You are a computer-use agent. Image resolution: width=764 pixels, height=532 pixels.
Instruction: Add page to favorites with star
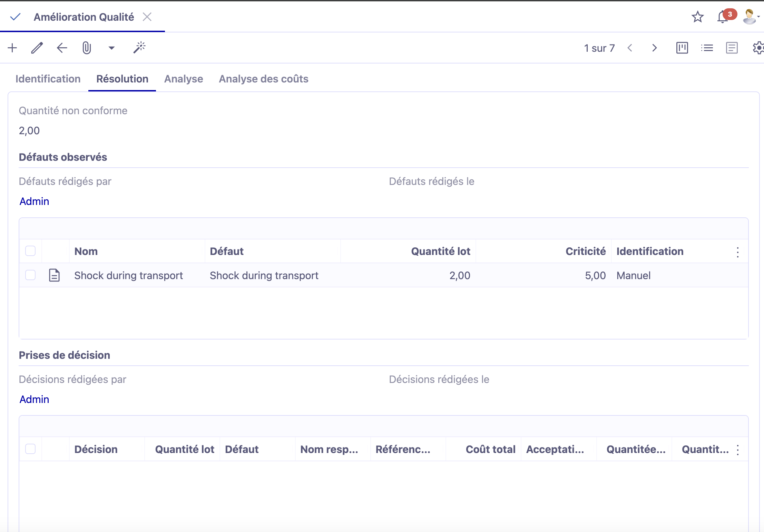(697, 17)
